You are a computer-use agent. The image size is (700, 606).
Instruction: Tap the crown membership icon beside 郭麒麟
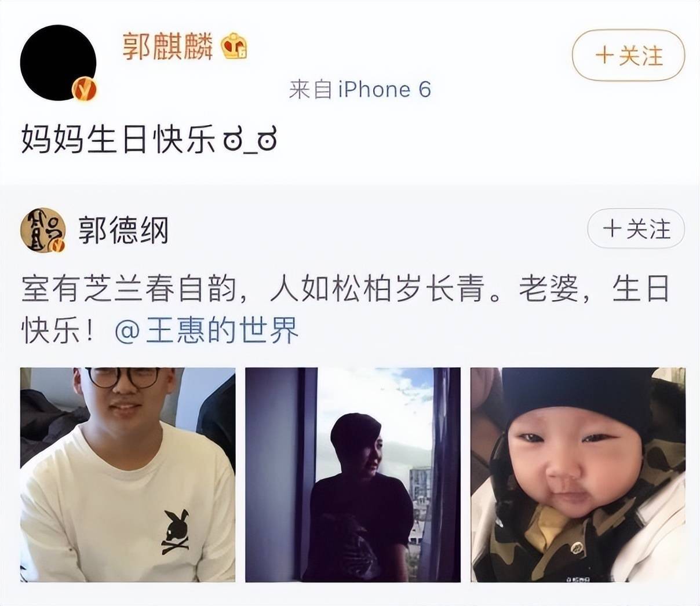click(234, 46)
